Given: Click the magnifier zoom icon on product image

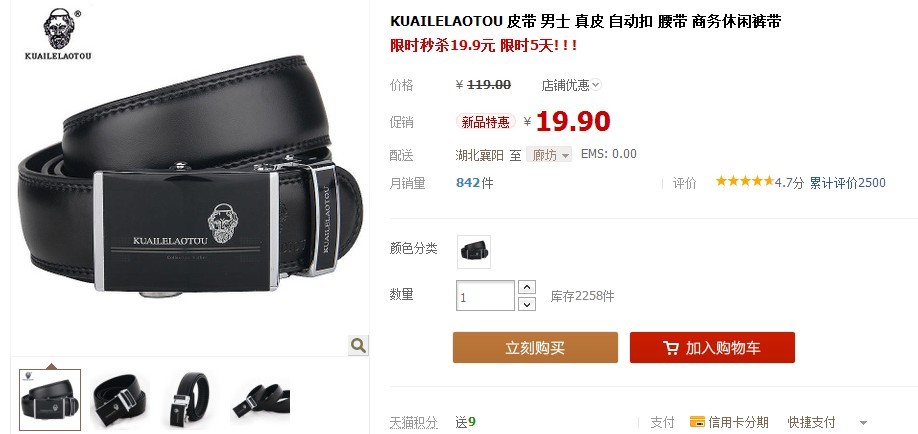Looking at the screenshot, I should pos(358,345).
